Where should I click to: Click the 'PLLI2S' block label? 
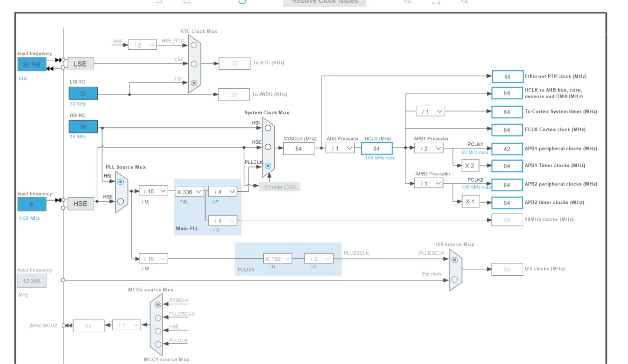(x=246, y=269)
